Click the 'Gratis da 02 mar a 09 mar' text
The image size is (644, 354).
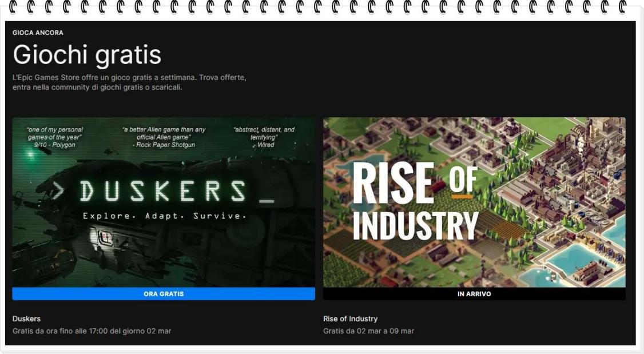[368, 331]
